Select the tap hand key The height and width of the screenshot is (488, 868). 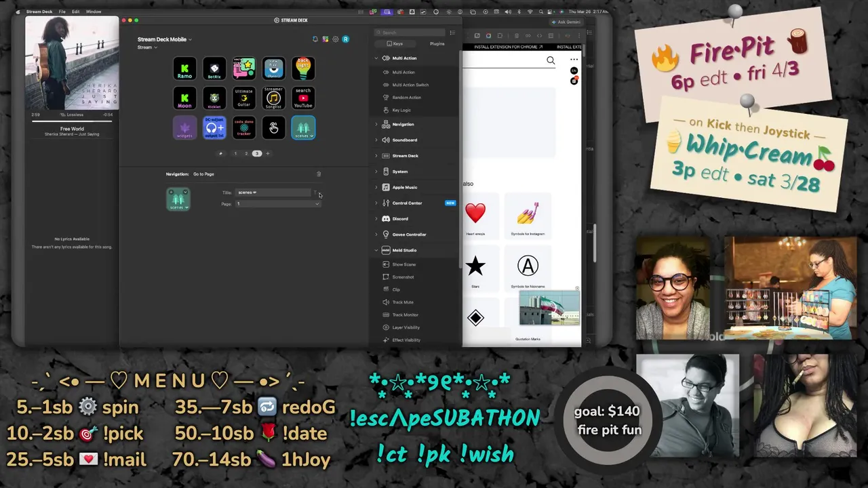pyautogui.click(x=273, y=127)
